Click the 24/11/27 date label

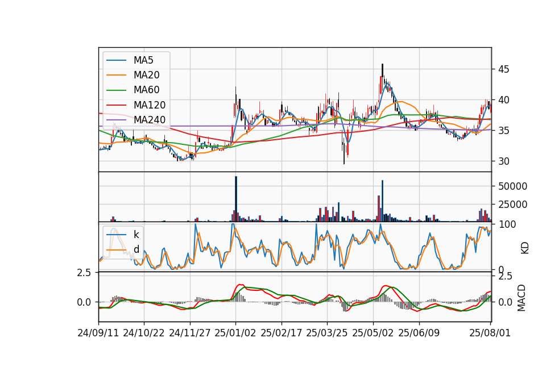[x=190, y=333]
